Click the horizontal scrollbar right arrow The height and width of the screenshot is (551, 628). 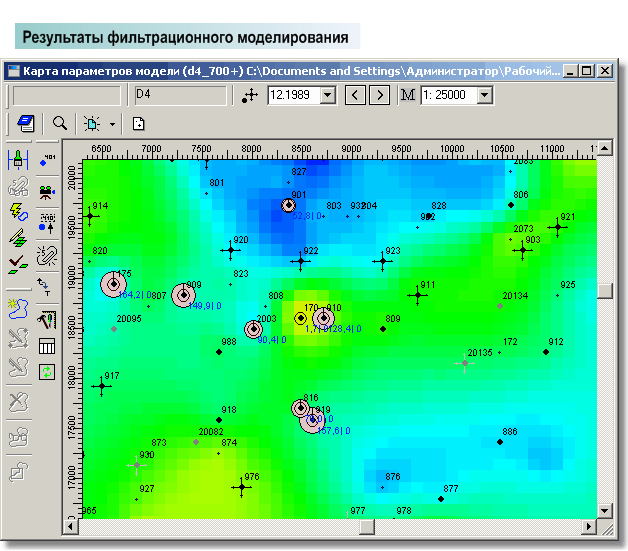[588, 527]
